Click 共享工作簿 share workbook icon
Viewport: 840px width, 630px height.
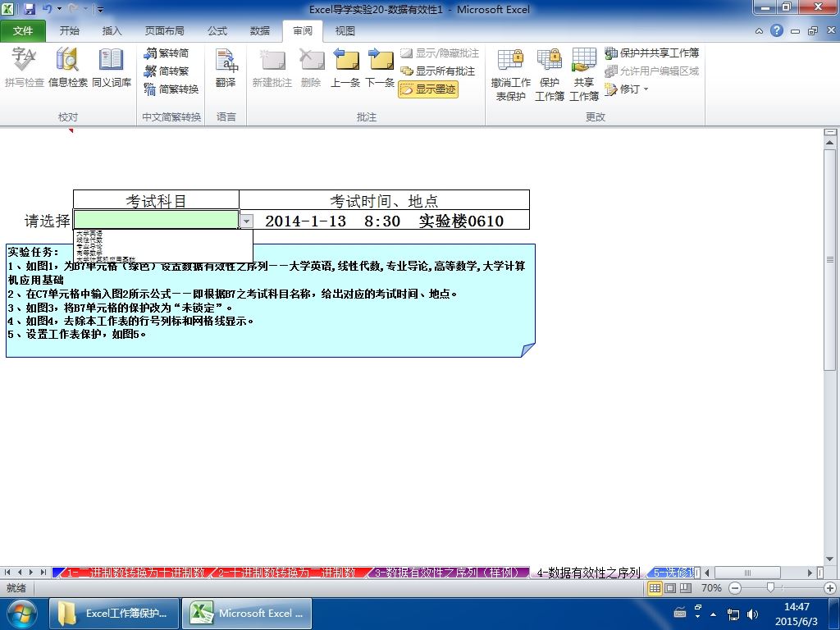pyautogui.click(x=584, y=74)
